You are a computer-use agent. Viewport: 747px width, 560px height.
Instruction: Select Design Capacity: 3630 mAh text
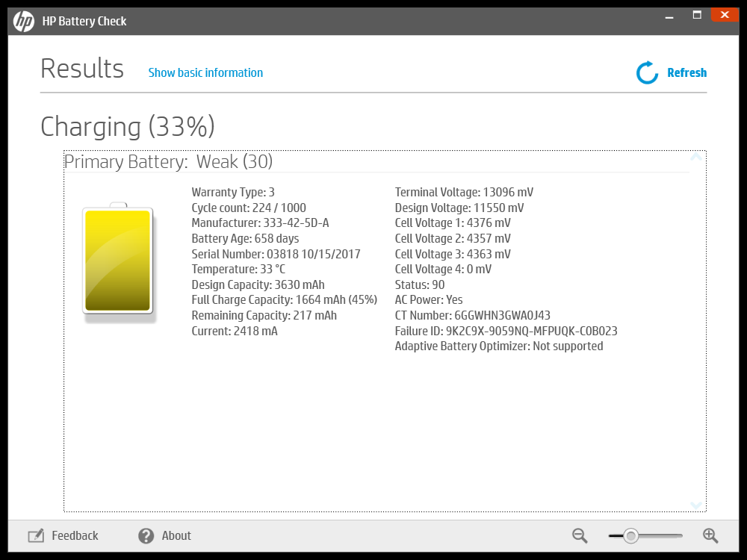pyautogui.click(x=258, y=284)
